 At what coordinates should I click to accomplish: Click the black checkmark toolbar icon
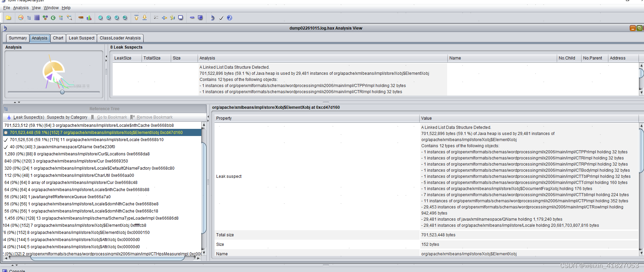[221, 18]
